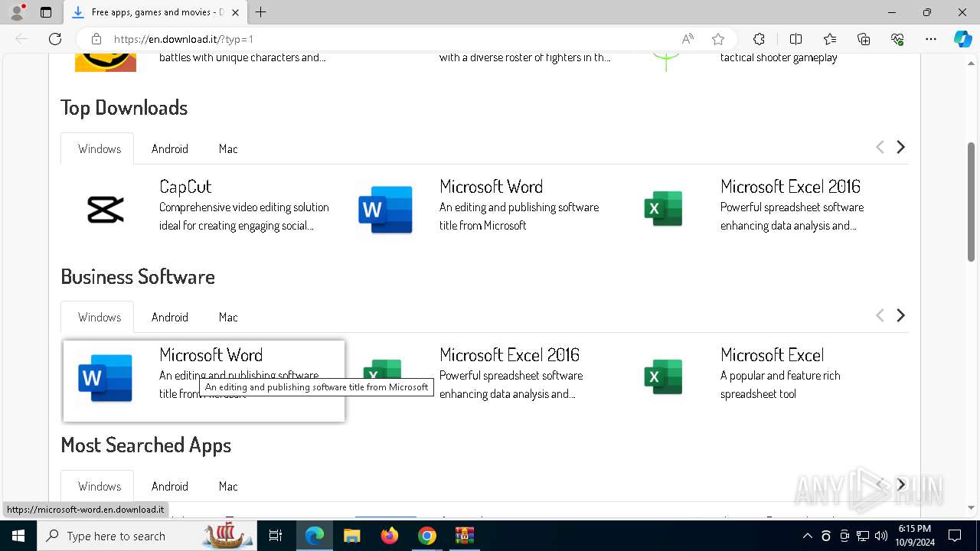This screenshot has height=551, width=980.
Task: Open the Favorites list icon
Action: pyautogui.click(x=830, y=39)
